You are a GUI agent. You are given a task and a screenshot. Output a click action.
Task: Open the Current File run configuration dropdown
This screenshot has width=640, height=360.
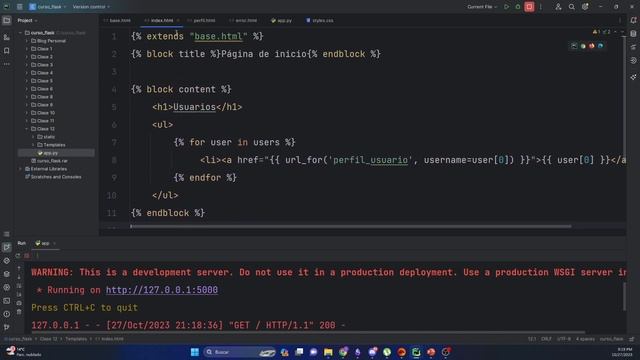(482, 7)
